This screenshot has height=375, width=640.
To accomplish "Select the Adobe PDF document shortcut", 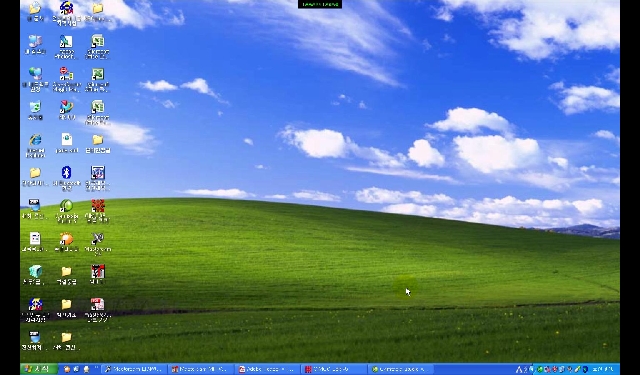I will 98,310.
